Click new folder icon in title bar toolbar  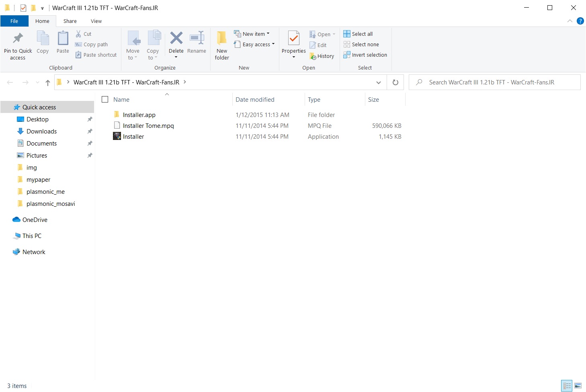[33, 8]
